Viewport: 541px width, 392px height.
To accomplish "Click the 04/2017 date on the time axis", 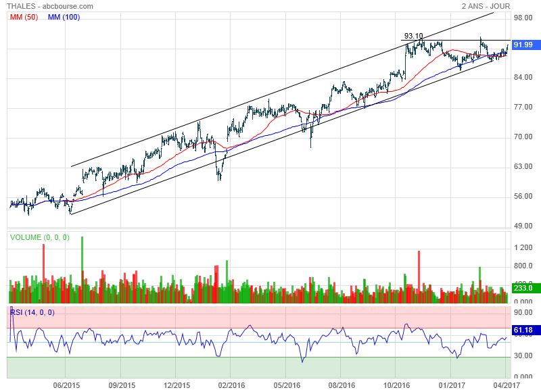I will (x=507, y=385).
